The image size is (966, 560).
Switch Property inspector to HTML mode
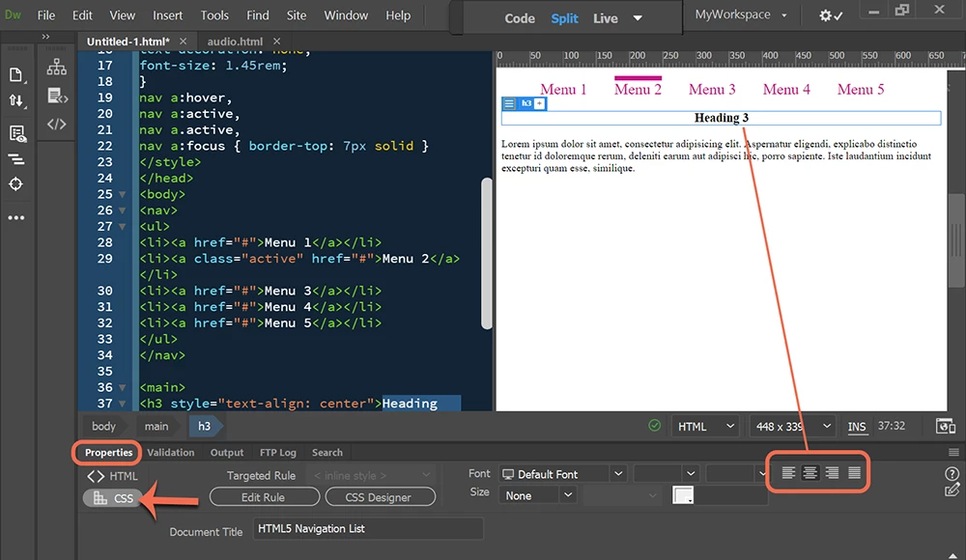(112, 476)
